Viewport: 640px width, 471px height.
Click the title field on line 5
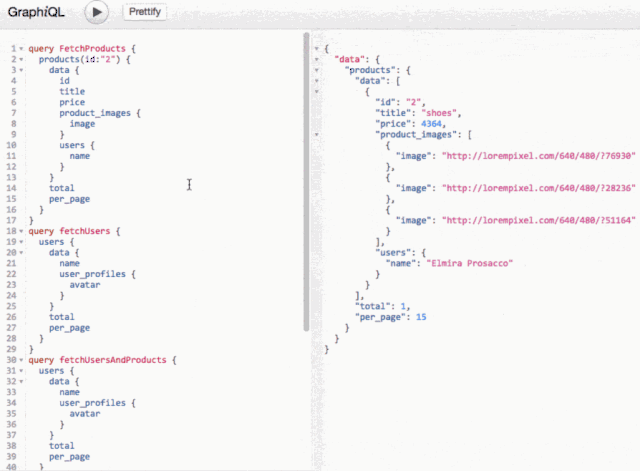[72, 91]
